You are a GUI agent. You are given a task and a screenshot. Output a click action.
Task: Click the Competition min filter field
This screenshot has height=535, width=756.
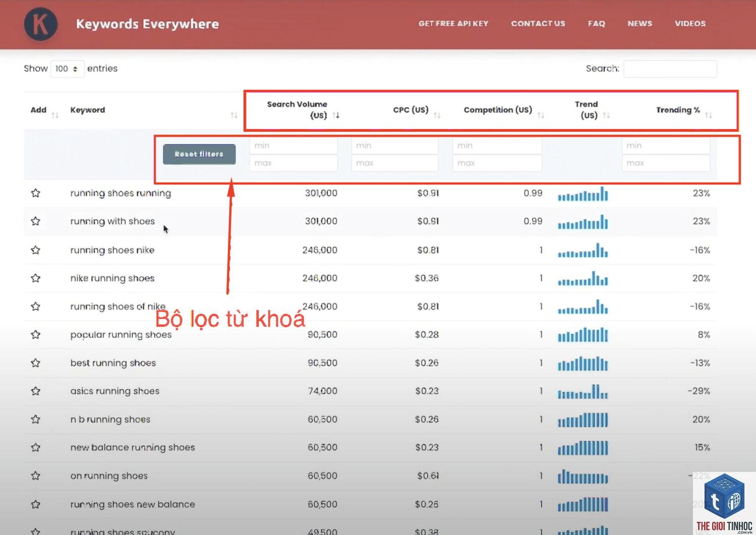coord(497,145)
